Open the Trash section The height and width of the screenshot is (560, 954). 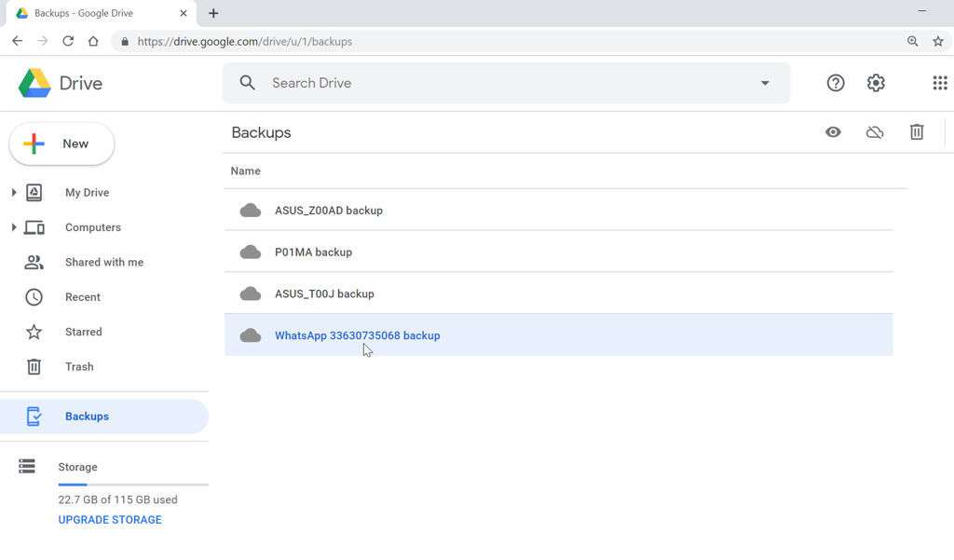[79, 366]
